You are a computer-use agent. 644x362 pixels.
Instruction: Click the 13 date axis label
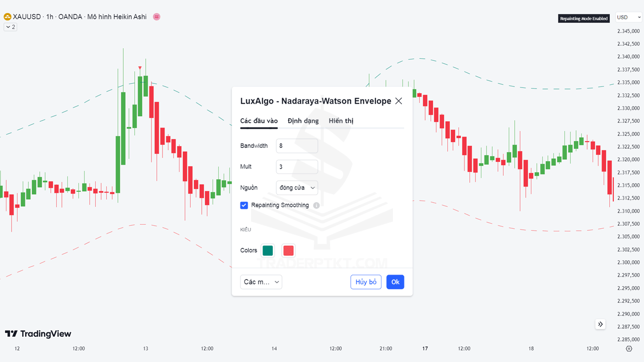(145, 348)
